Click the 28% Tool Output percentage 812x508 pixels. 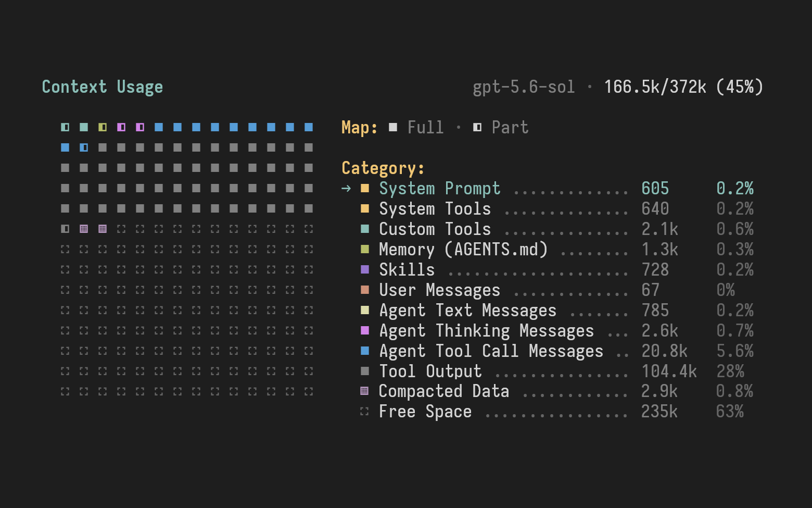pyautogui.click(x=730, y=371)
